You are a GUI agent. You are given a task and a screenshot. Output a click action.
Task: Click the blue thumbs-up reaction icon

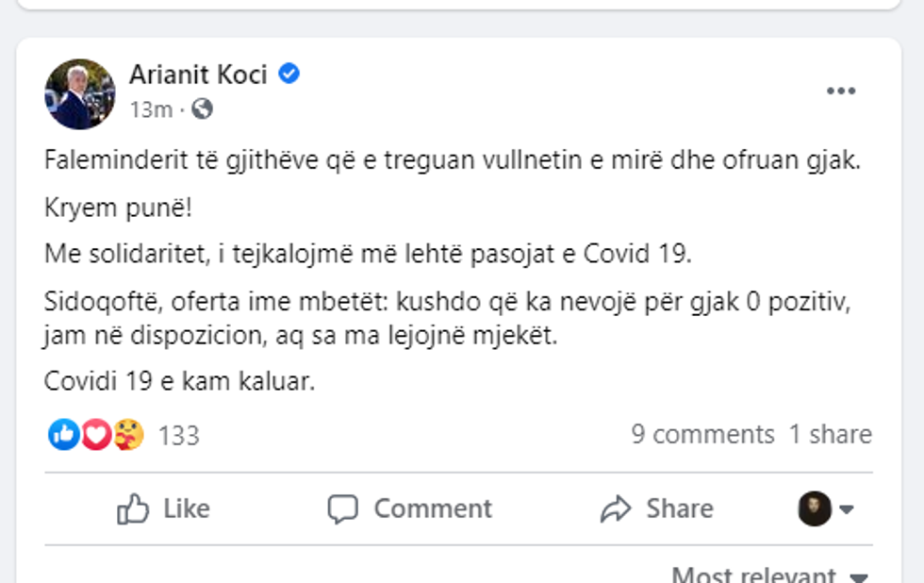(63, 434)
